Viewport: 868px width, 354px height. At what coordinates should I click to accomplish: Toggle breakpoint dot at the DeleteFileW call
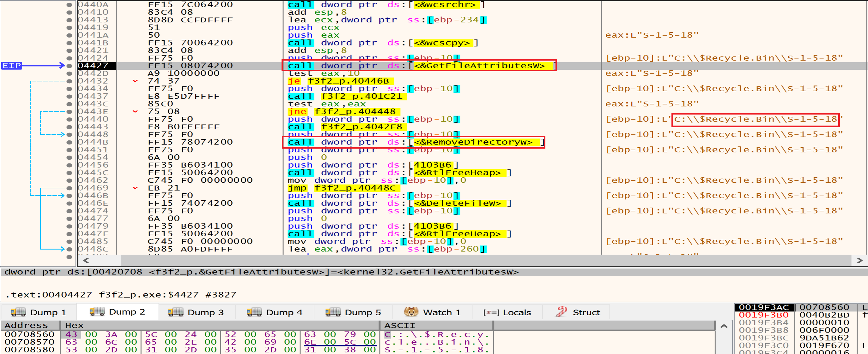(x=70, y=203)
